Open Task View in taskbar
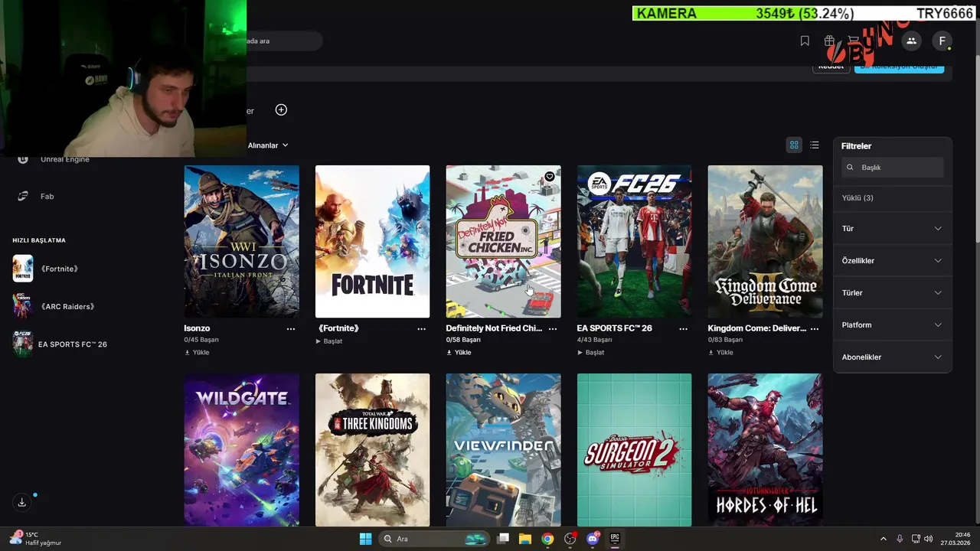Image resolution: width=980 pixels, height=551 pixels. pyautogui.click(x=503, y=539)
